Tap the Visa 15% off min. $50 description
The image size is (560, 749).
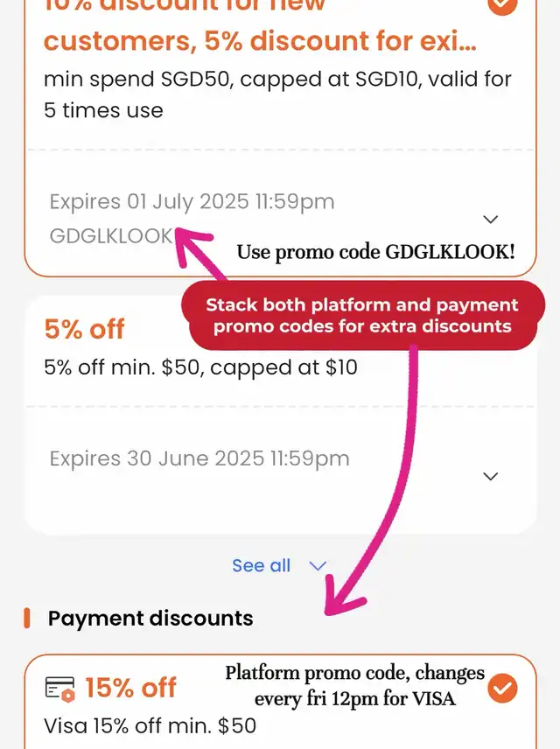150,725
